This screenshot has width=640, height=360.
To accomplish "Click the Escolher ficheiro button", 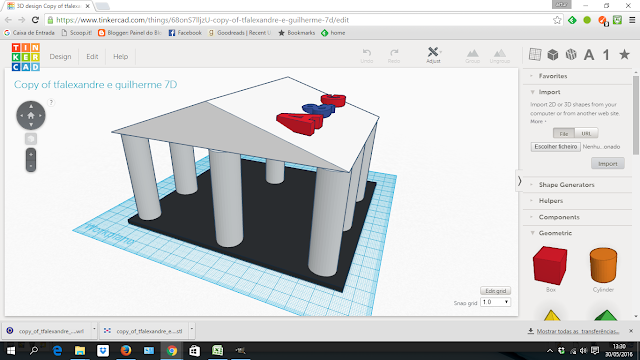I will tap(556, 147).
